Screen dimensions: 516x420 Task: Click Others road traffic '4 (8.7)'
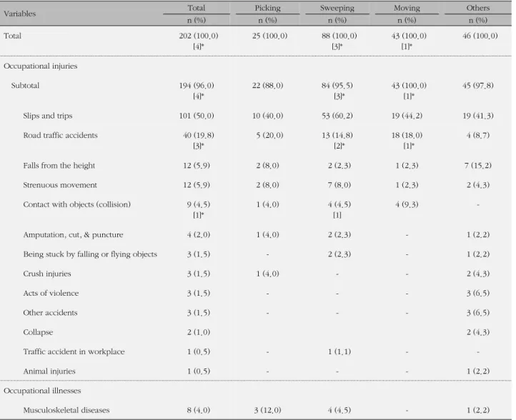pyautogui.click(x=478, y=135)
